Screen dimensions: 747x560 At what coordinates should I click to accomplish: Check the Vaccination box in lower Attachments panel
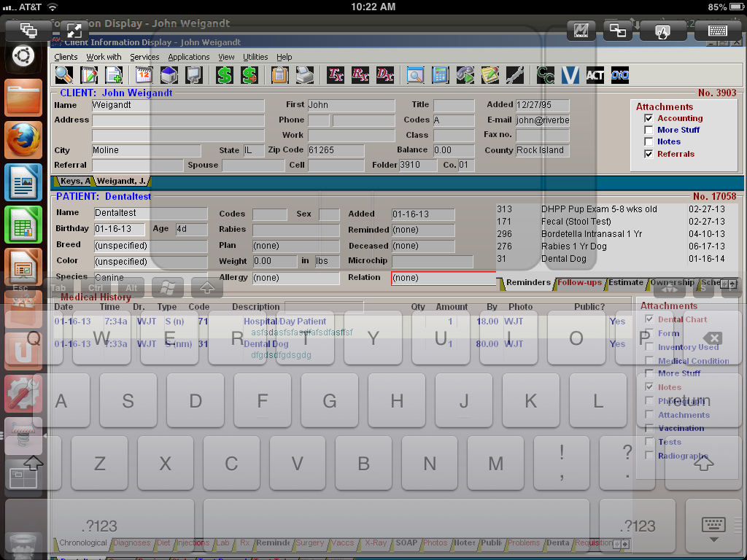click(649, 428)
